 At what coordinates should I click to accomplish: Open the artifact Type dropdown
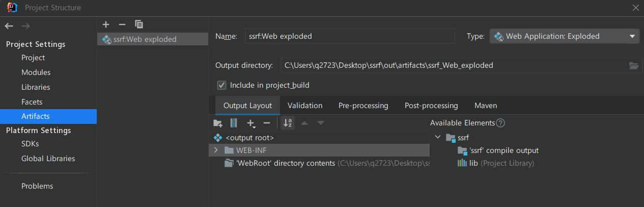(564, 36)
